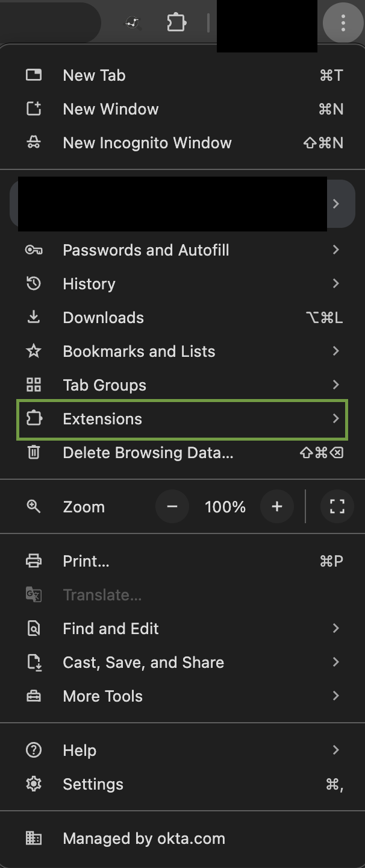Enter full screen mode via the zoom row
365x868 pixels.
pos(337,506)
